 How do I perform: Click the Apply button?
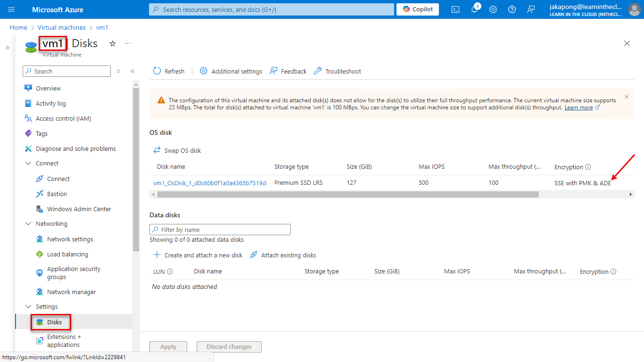tap(168, 347)
